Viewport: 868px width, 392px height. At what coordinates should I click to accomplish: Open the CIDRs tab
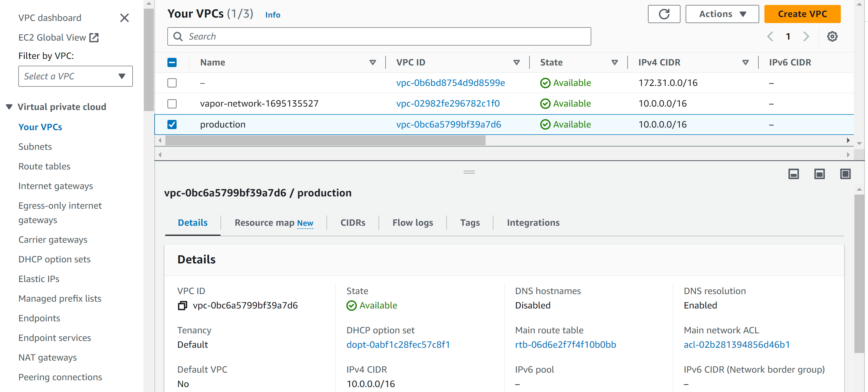353,223
